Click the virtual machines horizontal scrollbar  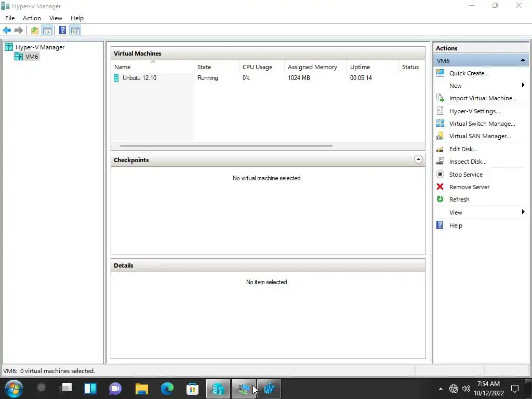(x=227, y=146)
